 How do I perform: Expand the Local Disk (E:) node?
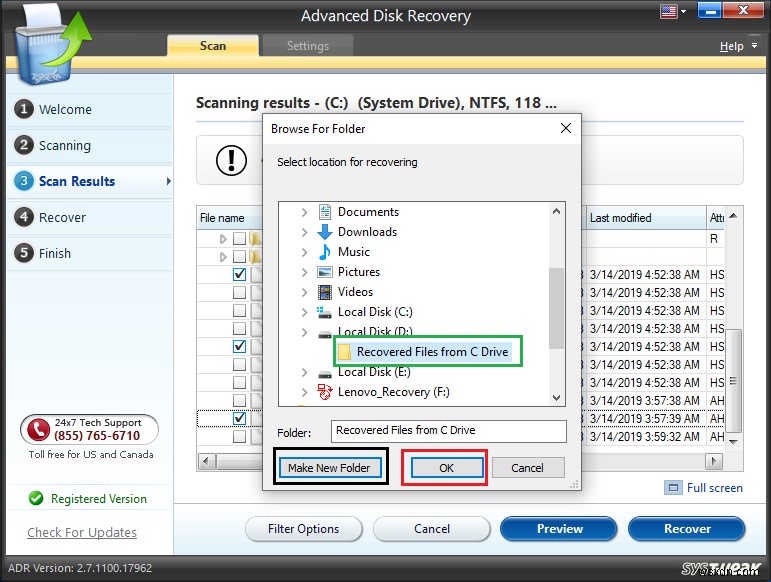(304, 372)
